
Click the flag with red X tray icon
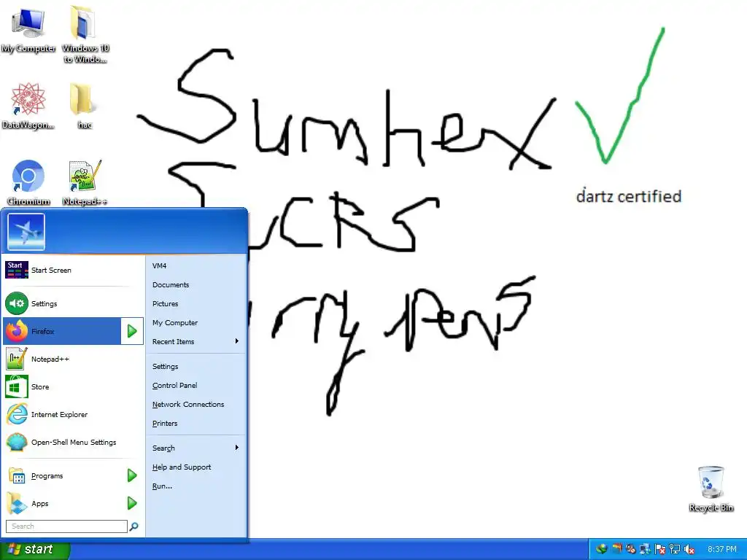[659, 549]
